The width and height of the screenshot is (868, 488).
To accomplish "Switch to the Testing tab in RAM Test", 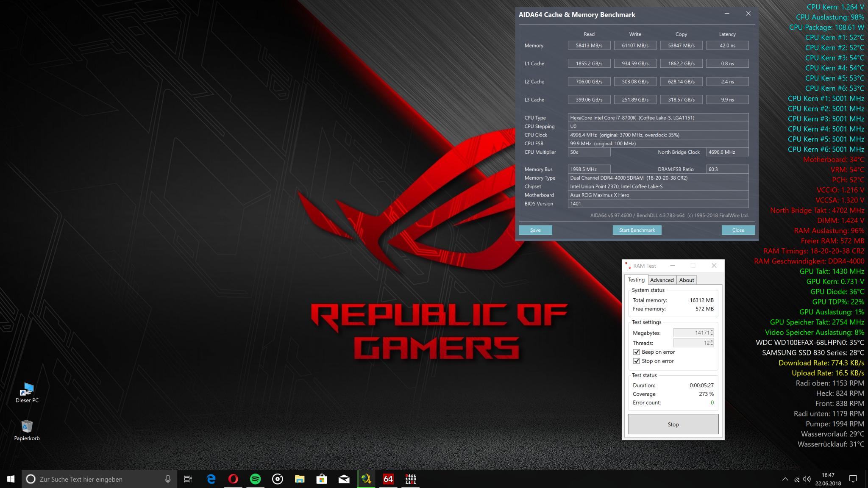I will 636,280.
